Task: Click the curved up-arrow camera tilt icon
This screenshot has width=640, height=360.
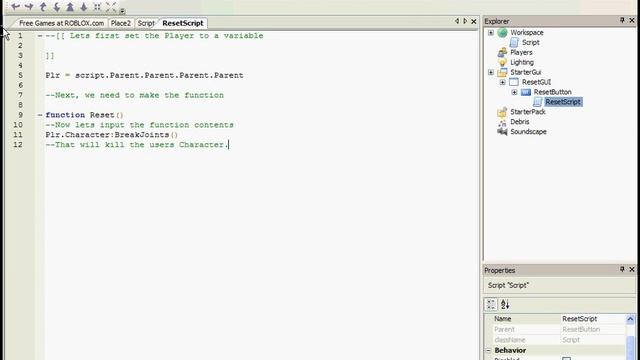Action: [43, 7]
